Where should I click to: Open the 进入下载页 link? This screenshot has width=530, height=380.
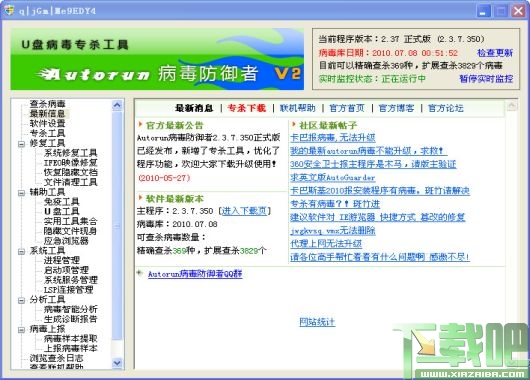pyautogui.click(x=244, y=211)
